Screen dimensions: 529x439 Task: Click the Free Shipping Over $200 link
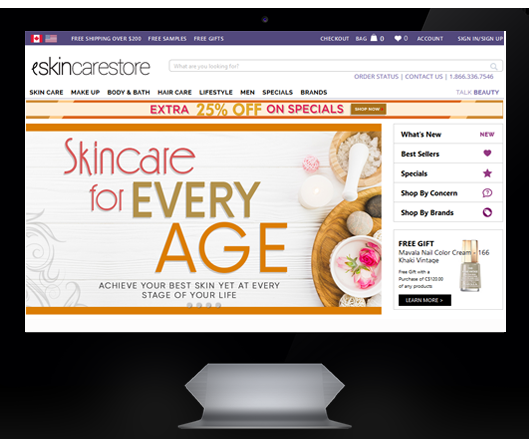tap(106, 39)
